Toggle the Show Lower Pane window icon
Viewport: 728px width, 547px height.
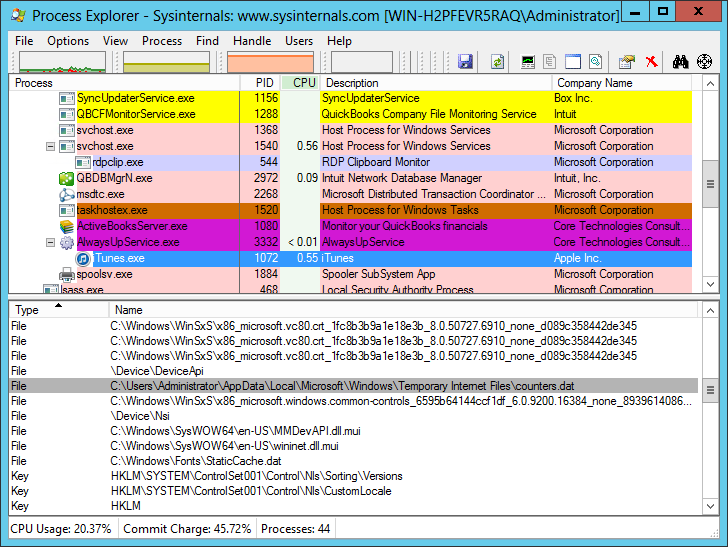click(572, 61)
